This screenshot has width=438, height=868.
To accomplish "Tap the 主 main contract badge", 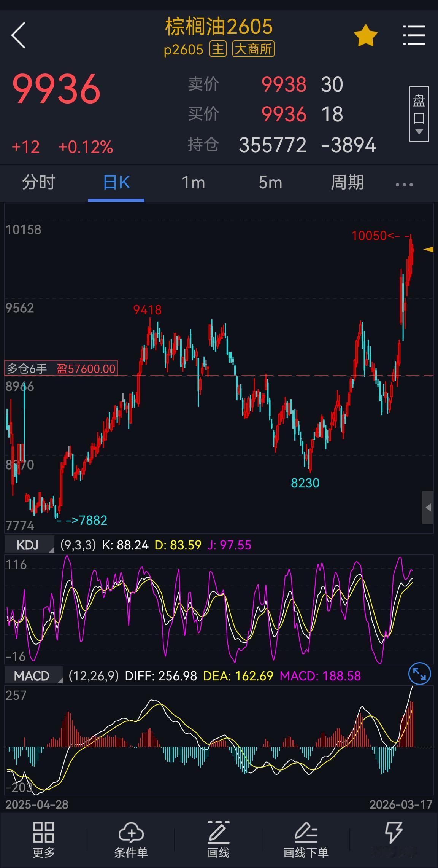I will pyautogui.click(x=218, y=49).
